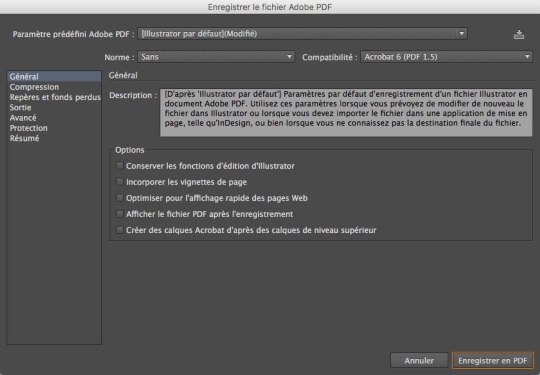Click the Général panel heading
Screen dimensions: 540x375
point(123,75)
